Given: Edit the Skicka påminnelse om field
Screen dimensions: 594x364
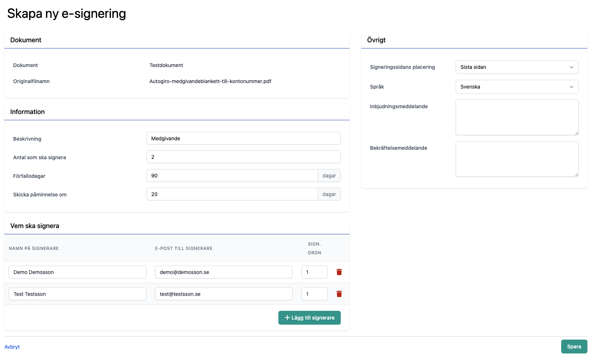Looking at the screenshot, I should click(232, 194).
